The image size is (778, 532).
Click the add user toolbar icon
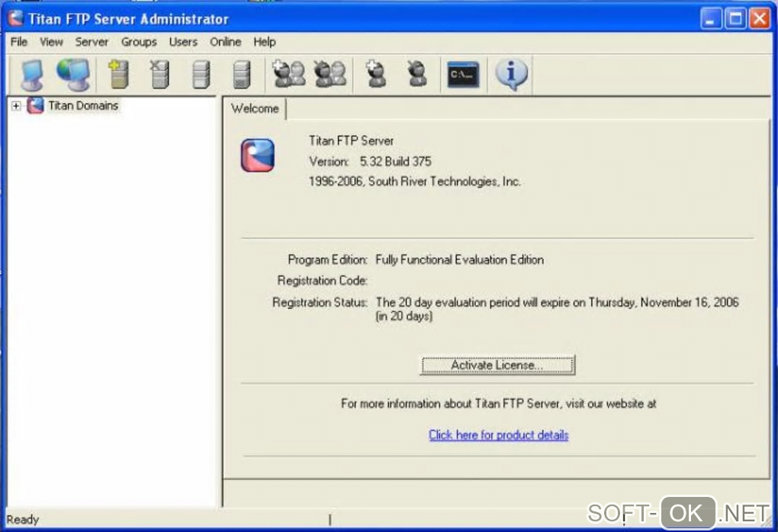pos(375,74)
